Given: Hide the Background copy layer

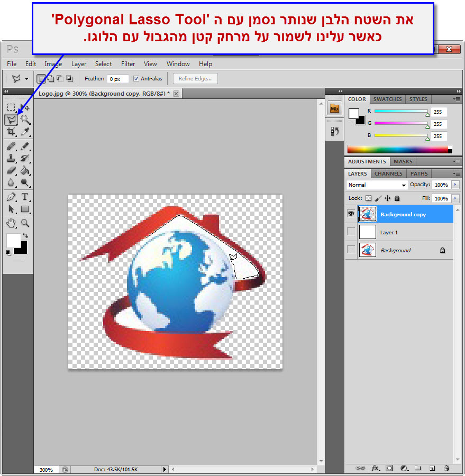Looking at the screenshot, I should point(351,214).
